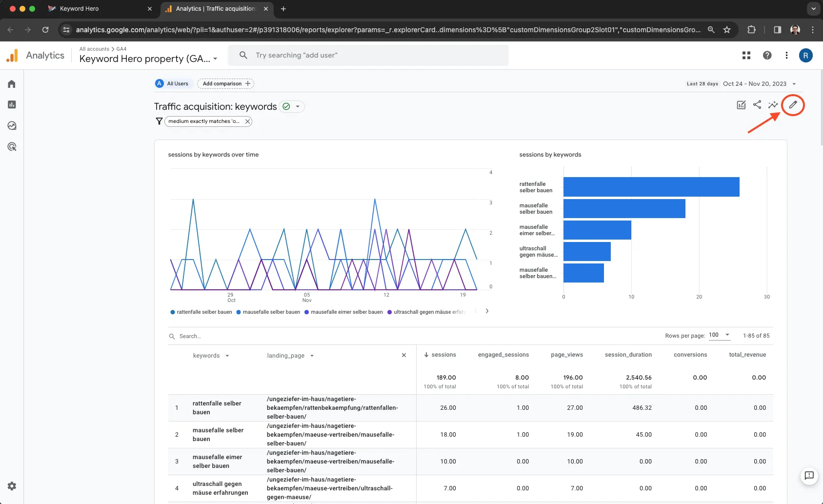Click the Analytics search box
This screenshot has width=823, height=504.
tap(368, 55)
